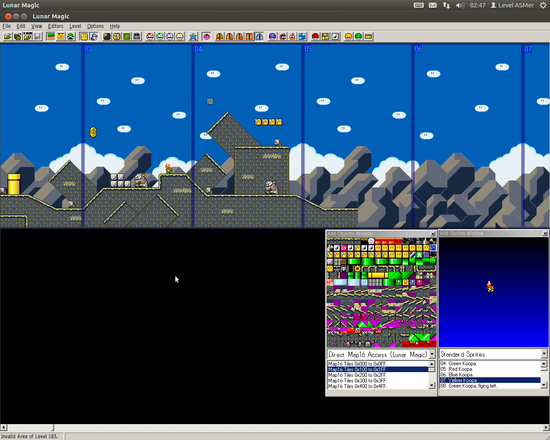Select 04 Green Koopa in sprite list
The image size is (550, 440).
tap(490, 364)
